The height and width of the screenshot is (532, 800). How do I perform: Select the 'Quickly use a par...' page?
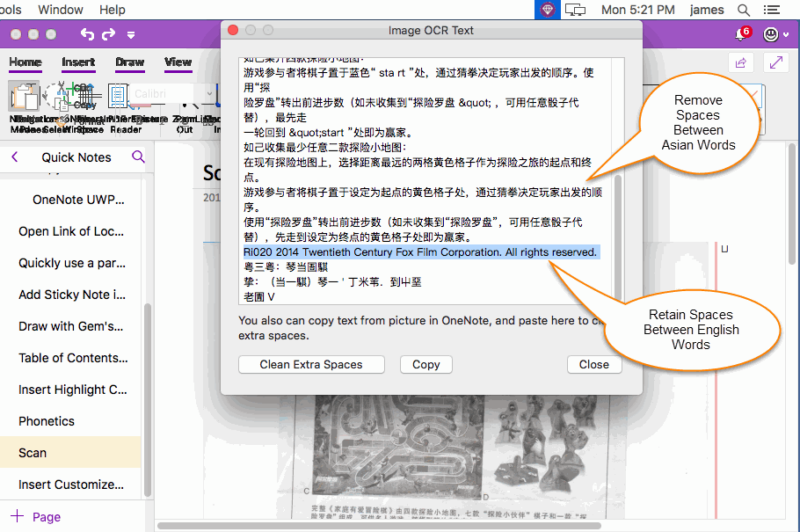click(72, 263)
